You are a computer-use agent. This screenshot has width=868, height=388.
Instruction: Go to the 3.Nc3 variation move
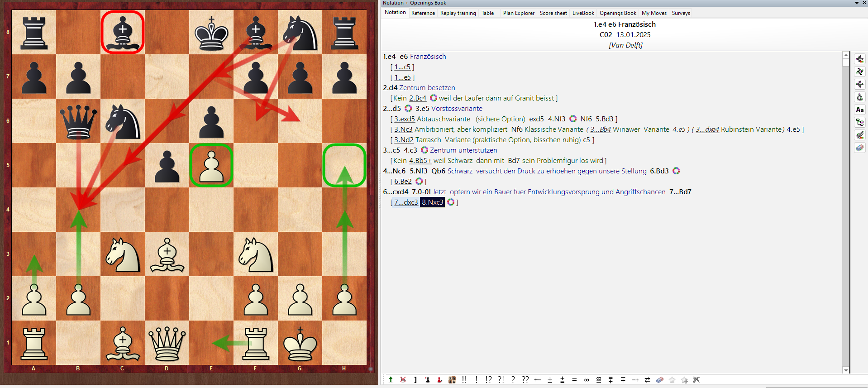403,129
